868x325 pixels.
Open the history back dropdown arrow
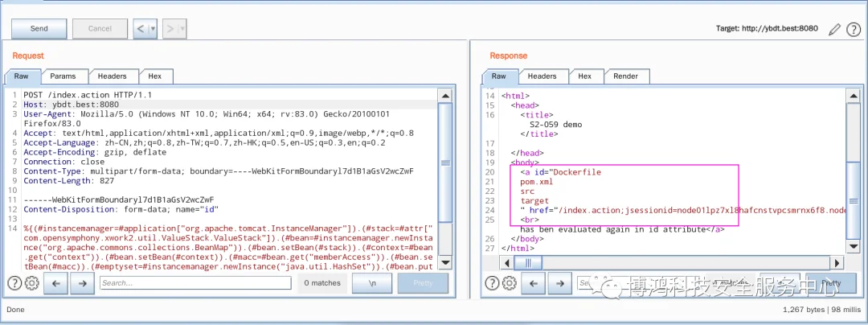tap(154, 29)
